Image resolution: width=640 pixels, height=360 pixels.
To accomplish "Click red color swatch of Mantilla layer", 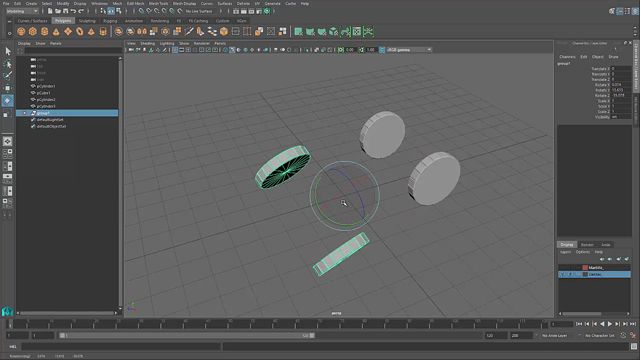I will tap(585, 268).
